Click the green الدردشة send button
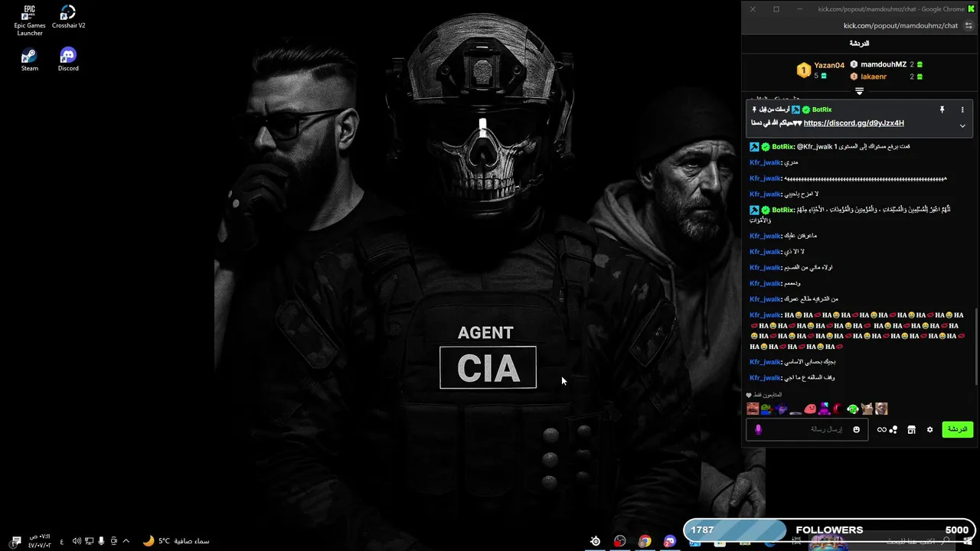The image size is (980, 551). tap(958, 429)
